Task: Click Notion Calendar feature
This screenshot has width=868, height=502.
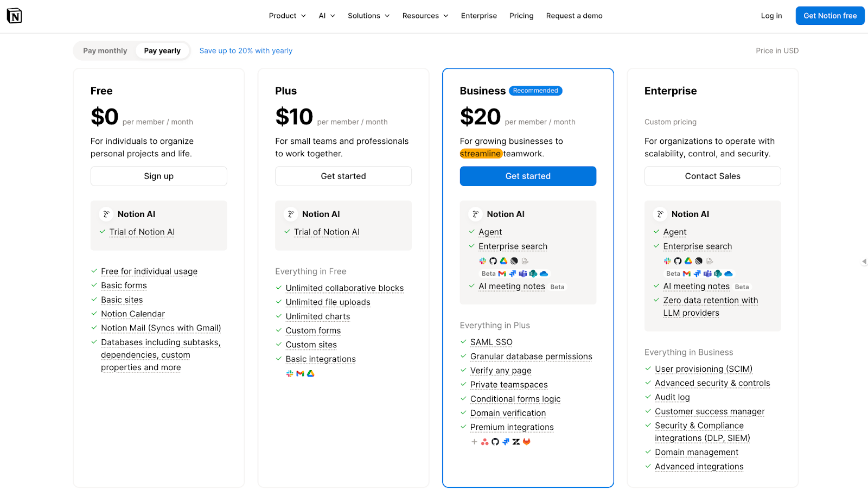Action: (133, 314)
